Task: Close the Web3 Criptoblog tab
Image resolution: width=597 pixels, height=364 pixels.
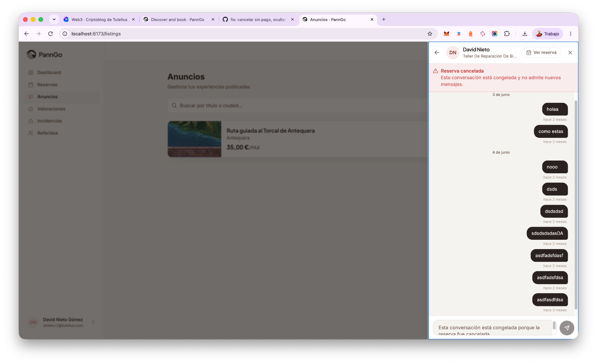Action: [133, 20]
